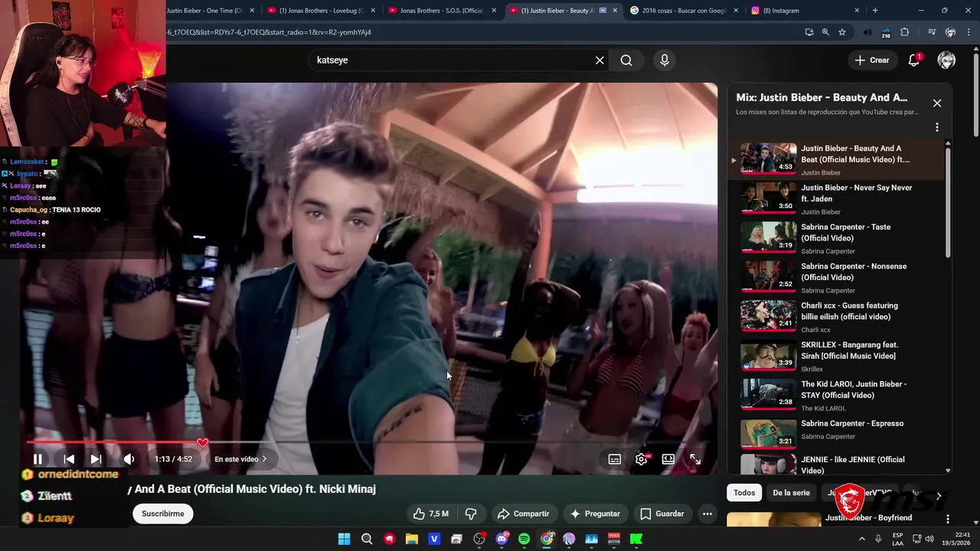
Task: Close the Mix playlist panel
Action: coord(936,103)
